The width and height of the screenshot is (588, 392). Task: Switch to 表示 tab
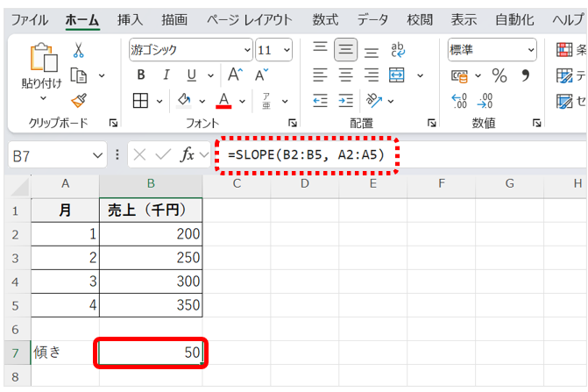pos(464,20)
